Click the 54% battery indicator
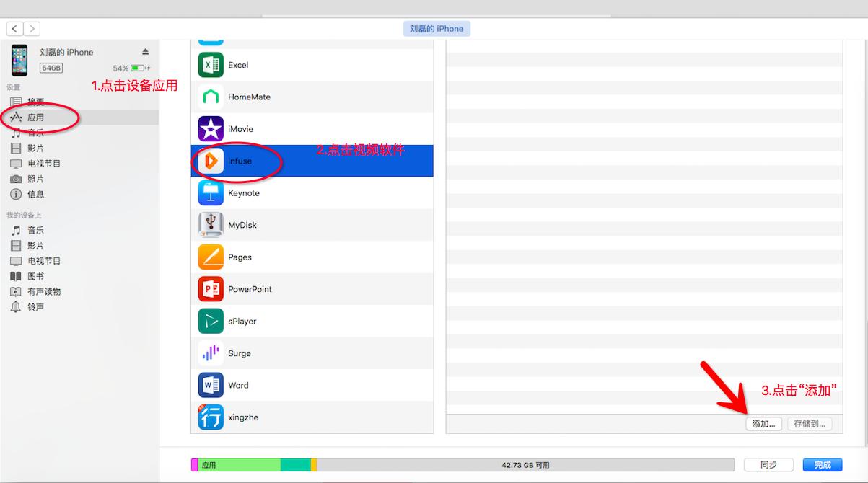868x483 pixels. click(x=131, y=68)
